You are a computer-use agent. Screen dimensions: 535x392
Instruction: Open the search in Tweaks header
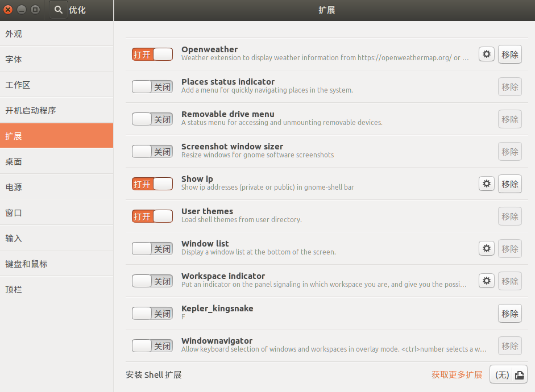click(59, 10)
